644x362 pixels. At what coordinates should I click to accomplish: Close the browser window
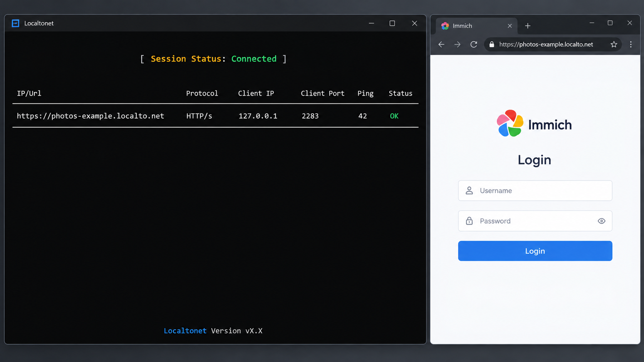tap(630, 23)
